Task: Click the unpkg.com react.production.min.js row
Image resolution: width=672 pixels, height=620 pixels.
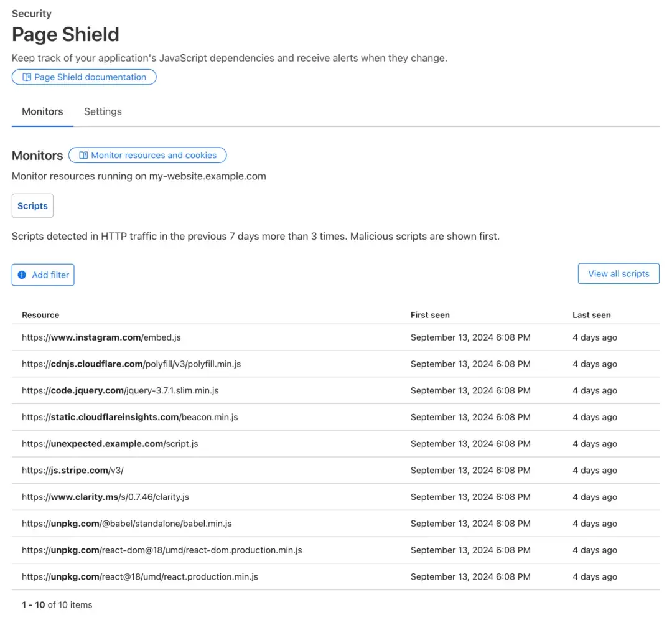Action: pyautogui.click(x=140, y=577)
